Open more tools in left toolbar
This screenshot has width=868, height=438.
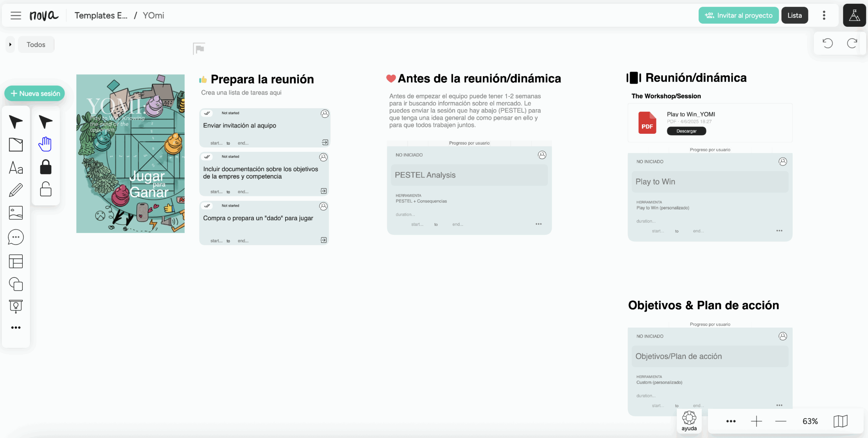[x=16, y=328]
